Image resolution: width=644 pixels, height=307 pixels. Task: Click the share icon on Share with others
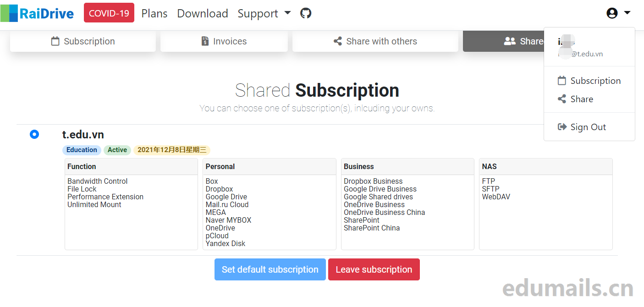coord(338,41)
